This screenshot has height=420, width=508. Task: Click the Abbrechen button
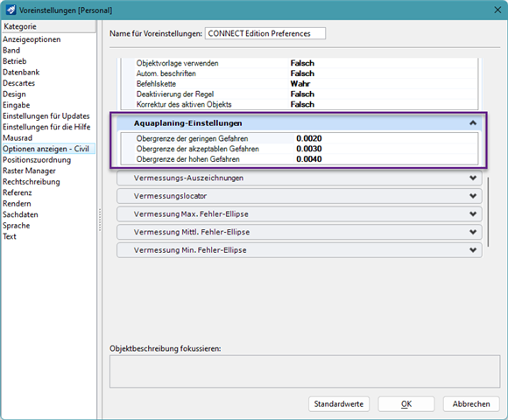coord(471,404)
